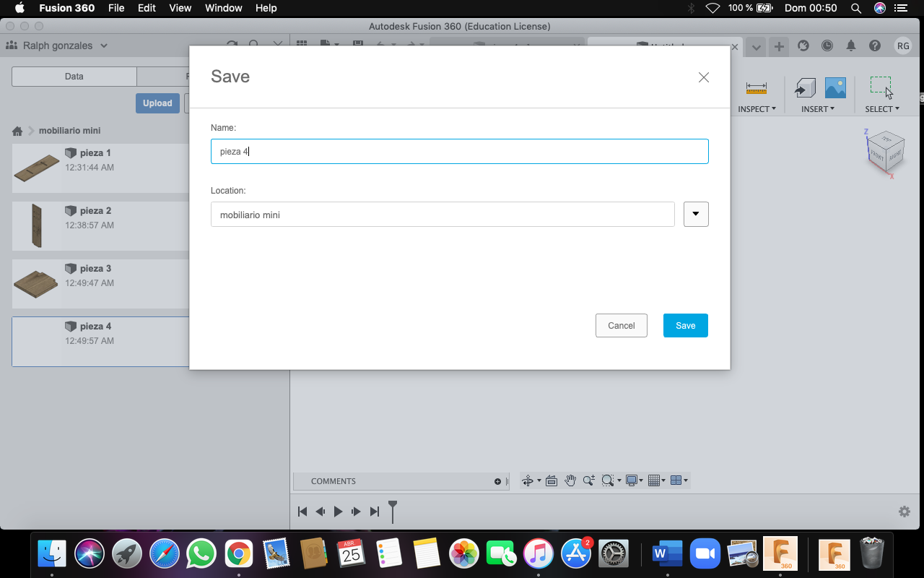
Task: Click the COMMENTS panel label
Action: (x=334, y=481)
